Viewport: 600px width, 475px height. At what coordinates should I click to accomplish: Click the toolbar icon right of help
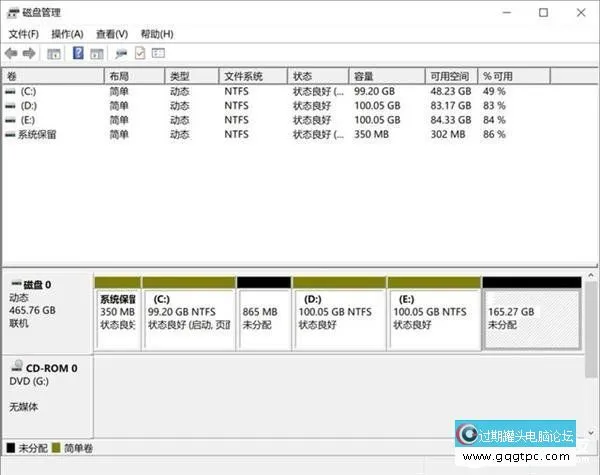(96, 53)
